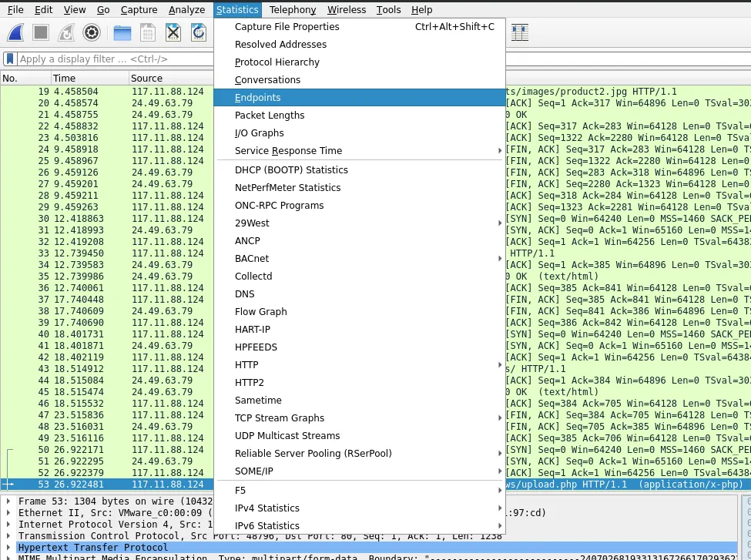Reload the capture file from the toolbar
This screenshot has height=560, width=751.
[x=198, y=32]
